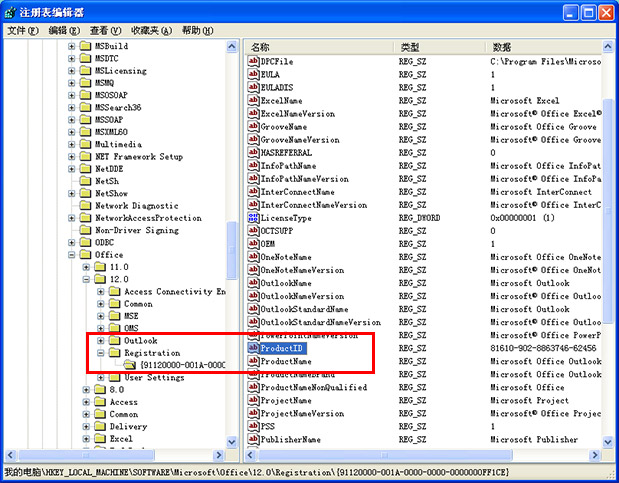Select the Network Diagnostic folder icon
The height and width of the screenshot is (483, 619).
[x=85, y=205]
